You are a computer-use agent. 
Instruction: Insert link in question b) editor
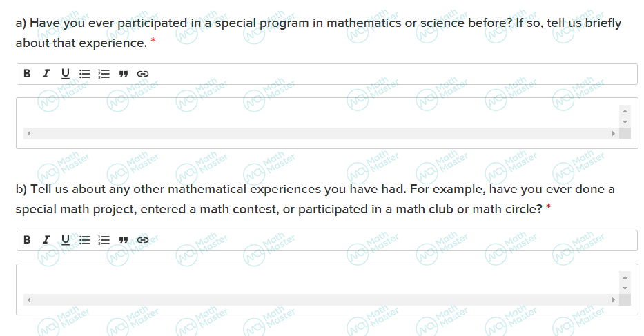(x=142, y=239)
